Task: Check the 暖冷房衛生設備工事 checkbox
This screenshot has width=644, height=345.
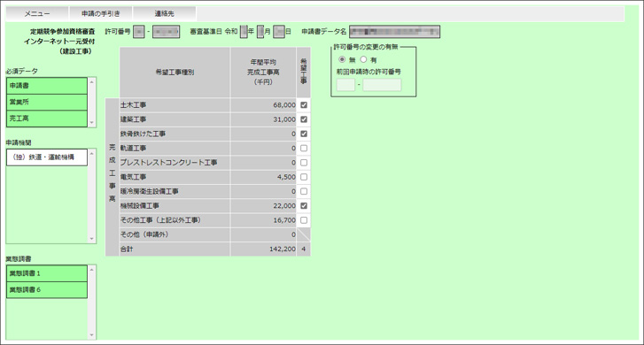Action: point(304,191)
